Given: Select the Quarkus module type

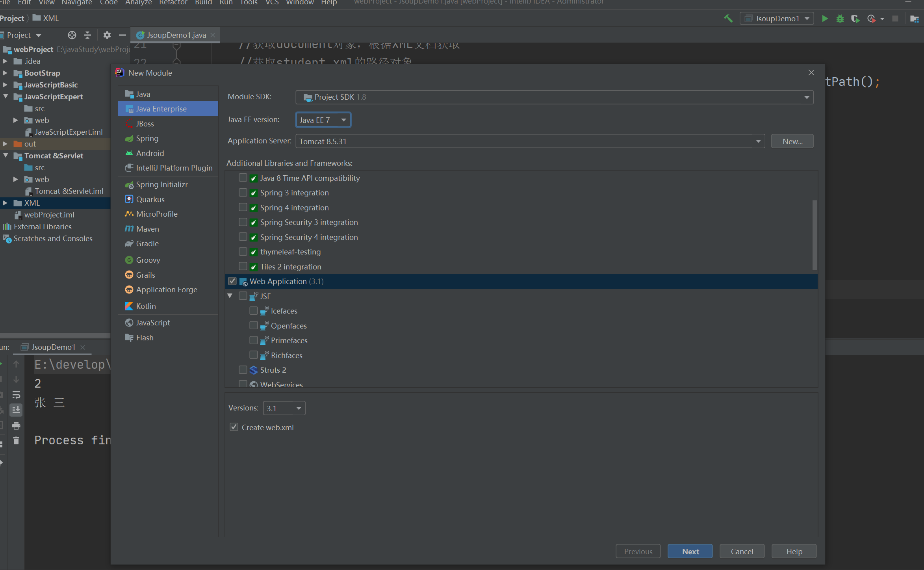Looking at the screenshot, I should [x=168, y=199].
